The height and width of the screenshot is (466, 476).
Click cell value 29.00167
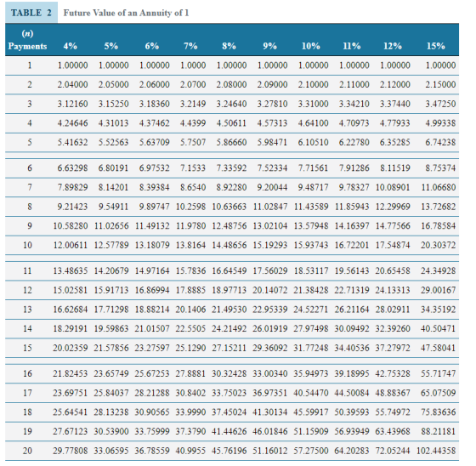tap(438, 290)
